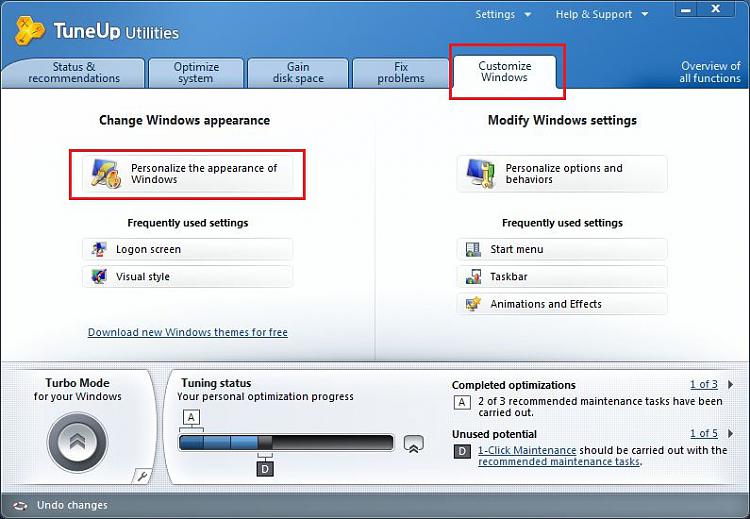
Task: Select the Customize Windows tab
Action: (505, 72)
